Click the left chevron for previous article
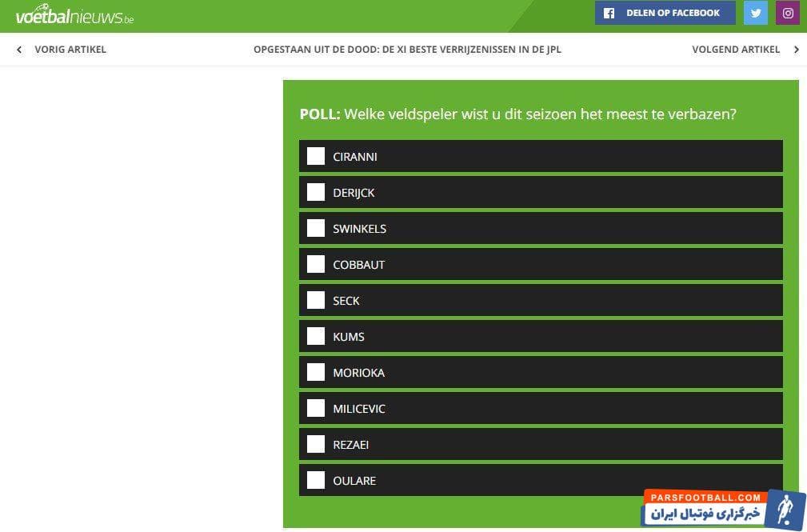Screen dimensions: 807x532 [19, 50]
